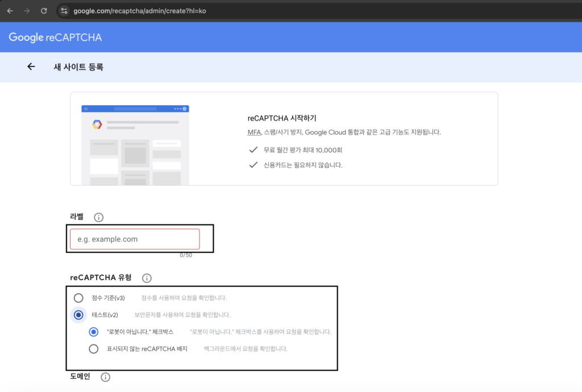Click the Google reCAPTCHA logo
The width and height of the screenshot is (582, 392).
click(55, 37)
